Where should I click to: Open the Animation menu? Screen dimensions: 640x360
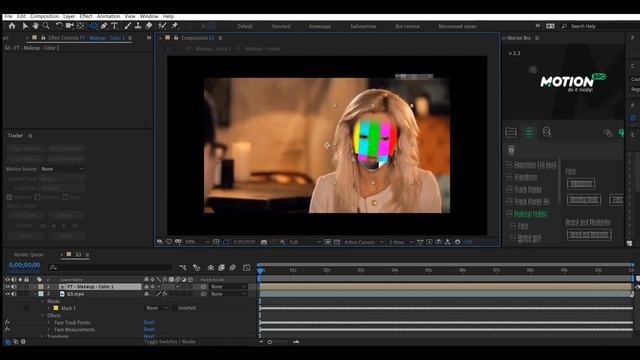108,16
